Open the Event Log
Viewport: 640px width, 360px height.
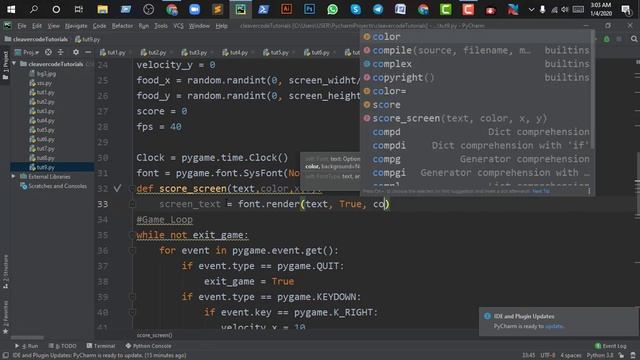pos(611,346)
